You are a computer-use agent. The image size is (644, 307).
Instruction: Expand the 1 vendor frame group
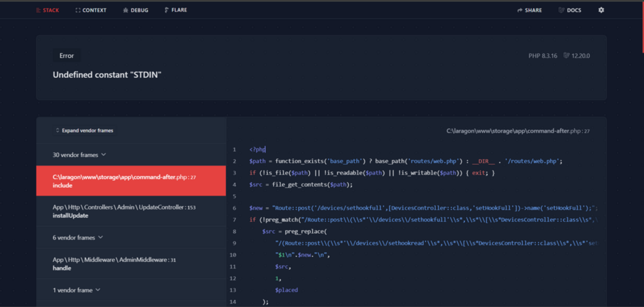131,290
